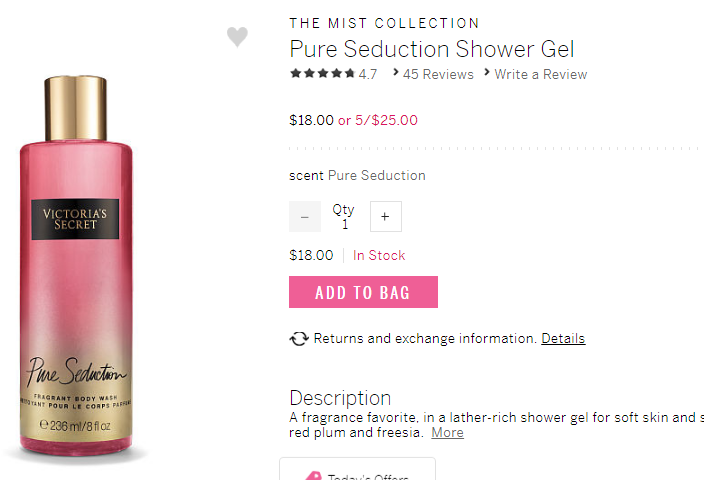The width and height of the screenshot is (704, 480).
Task: Decrease quantity with the minus button
Action: point(305,217)
